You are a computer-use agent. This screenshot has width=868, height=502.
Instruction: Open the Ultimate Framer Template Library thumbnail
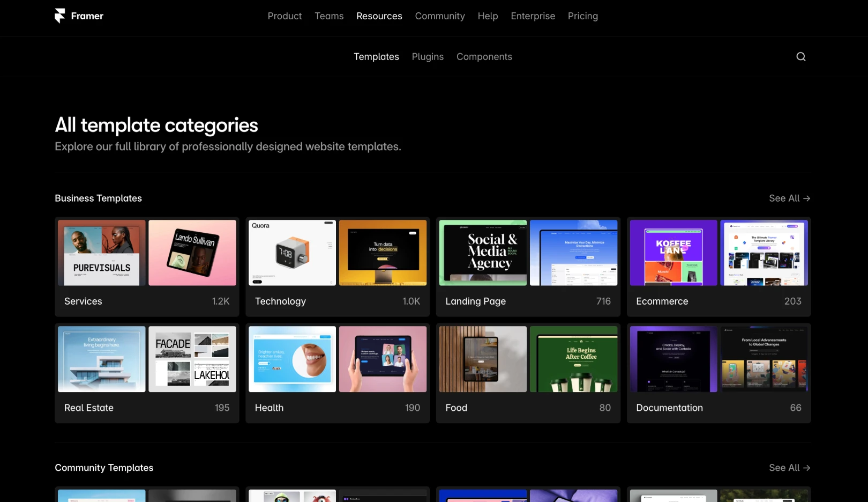pyautogui.click(x=764, y=253)
